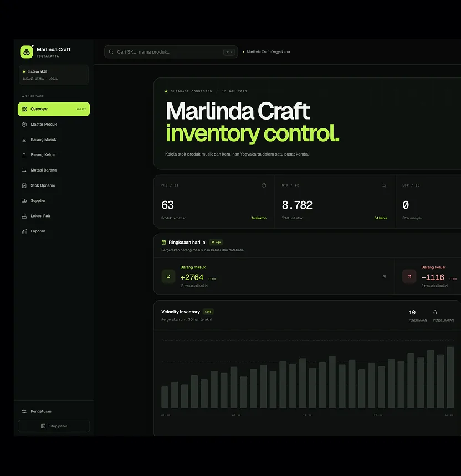Navigate to Mutasi Barang label
461x476 pixels.
(x=43, y=170)
